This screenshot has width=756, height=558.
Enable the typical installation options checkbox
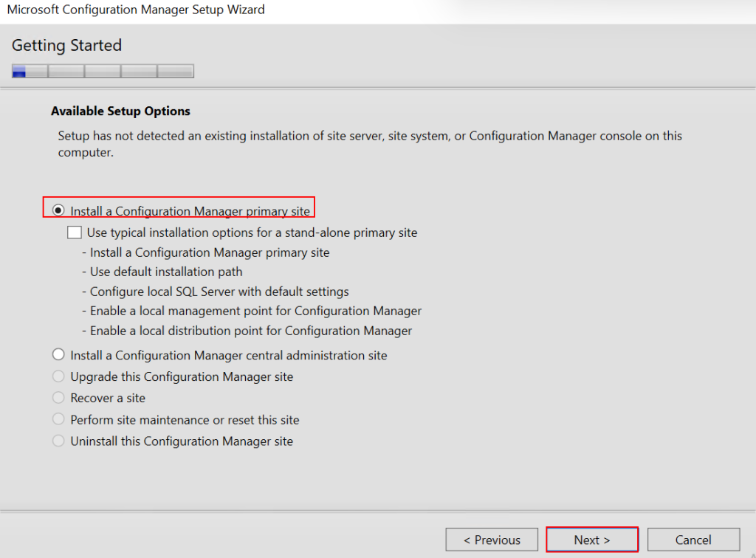tap(75, 232)
